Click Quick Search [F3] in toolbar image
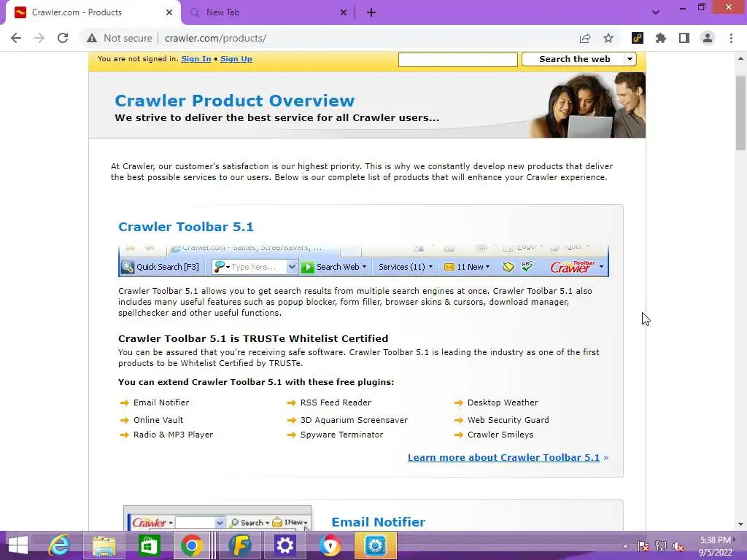The width and height of the screenshot is (747, 560). tap(160, 267)
